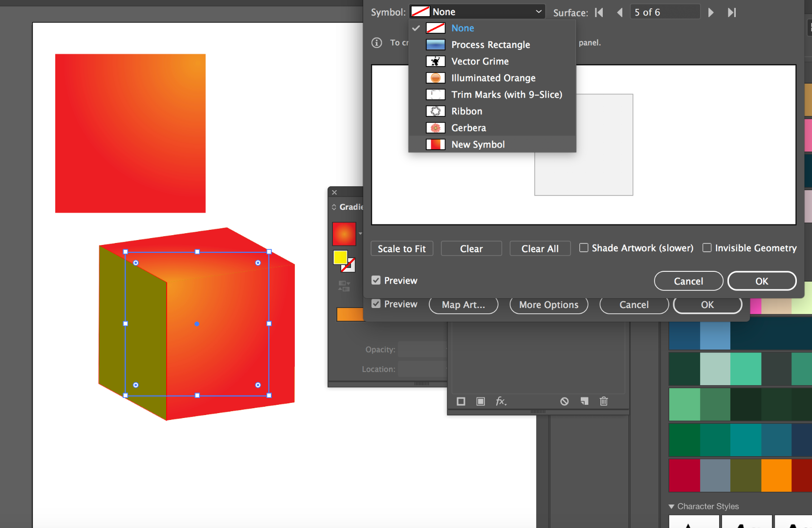Click the Reverse Gradient icon in Gradient panel
This screenshot has height=528, width=812.
coord(344,286)
